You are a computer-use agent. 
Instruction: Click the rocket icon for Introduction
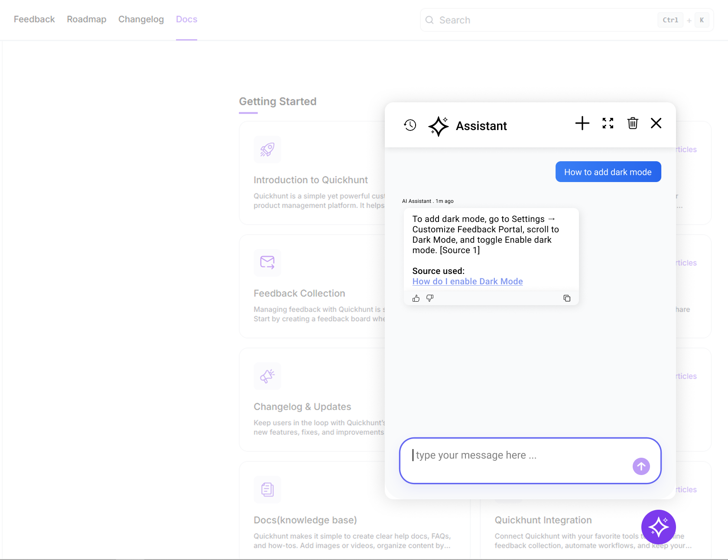pyautogui.click(x=267, y=150)
